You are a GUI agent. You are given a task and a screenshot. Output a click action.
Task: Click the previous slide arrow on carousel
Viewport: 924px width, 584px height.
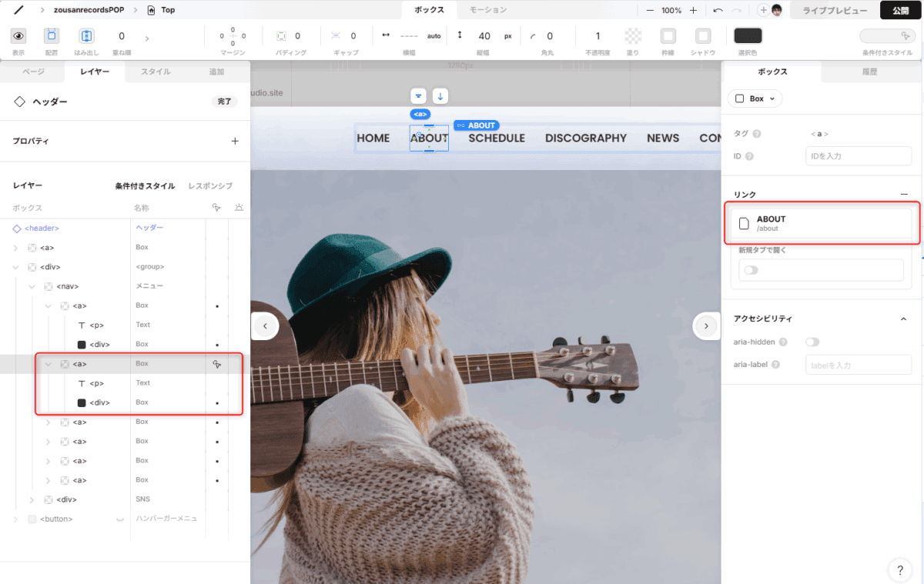[x=265, y=326]
